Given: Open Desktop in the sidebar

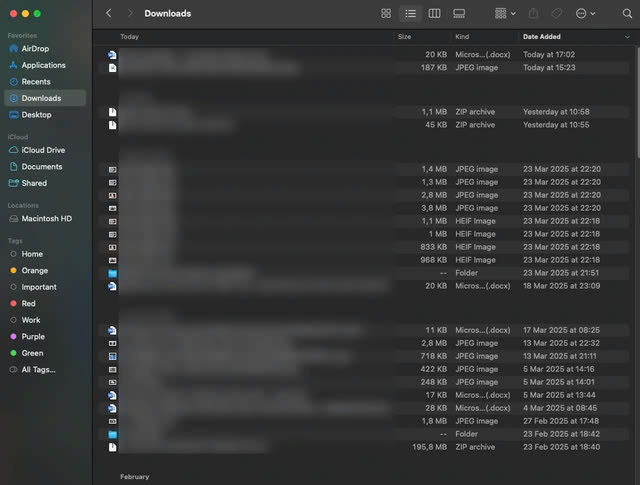Looking at the screenshot, I should pyautogui.click(x=36, y=115).
